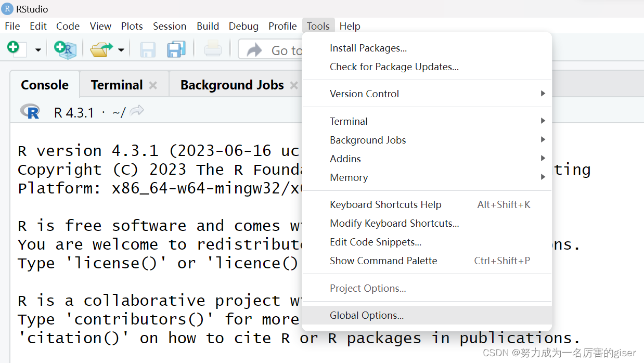Switch to the Console tab

coord(45,85)
